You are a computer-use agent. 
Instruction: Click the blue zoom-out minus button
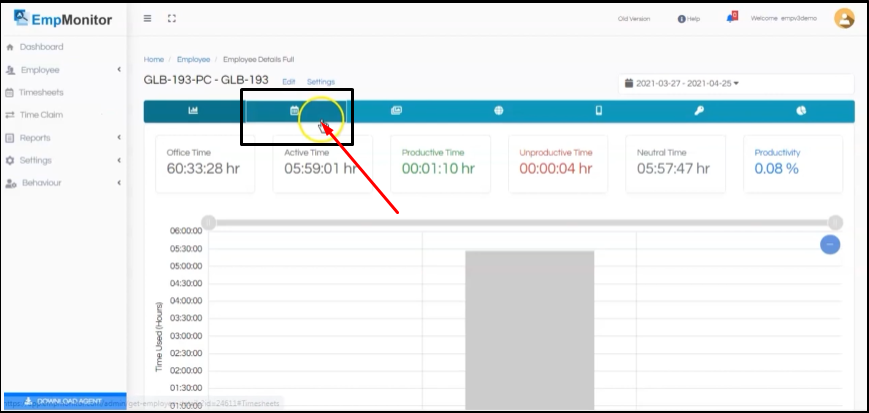(x=830, y=244)
